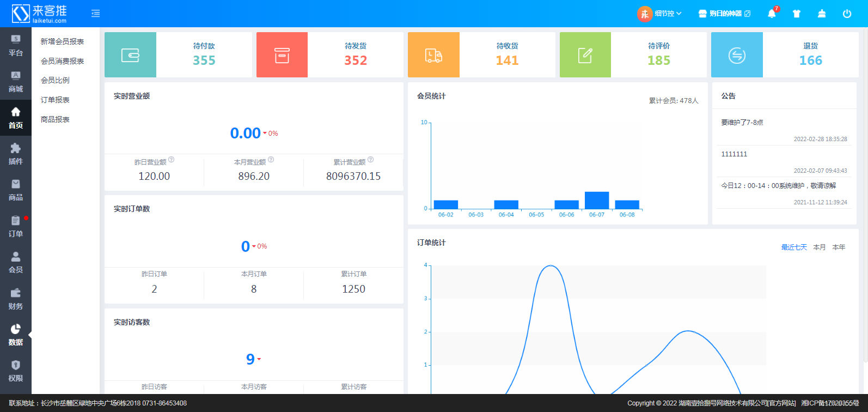Click the 06-02 bar in 会员统计 chart

[x=446, y=205]
